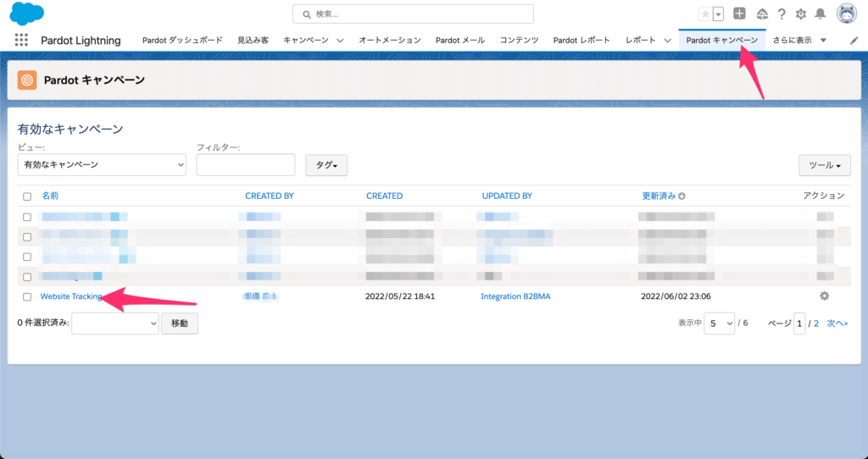The image size is (868, 459).
Task: Open the オートメーション tab
Action: 390,41
